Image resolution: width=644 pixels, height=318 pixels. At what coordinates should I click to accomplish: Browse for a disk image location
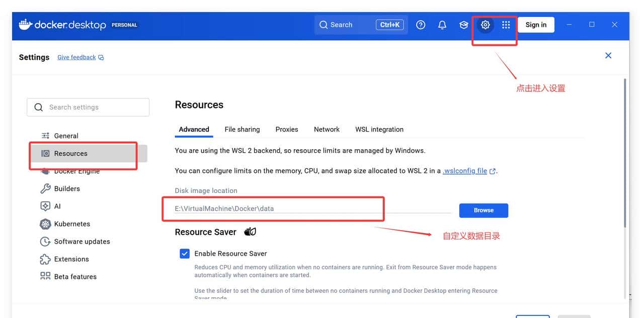coord(483,210)
